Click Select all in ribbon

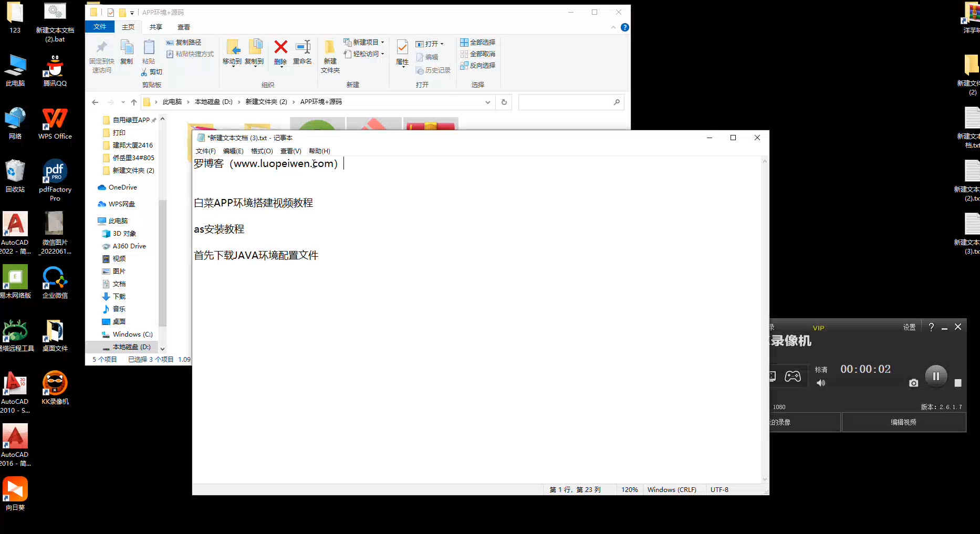point(477,42)
